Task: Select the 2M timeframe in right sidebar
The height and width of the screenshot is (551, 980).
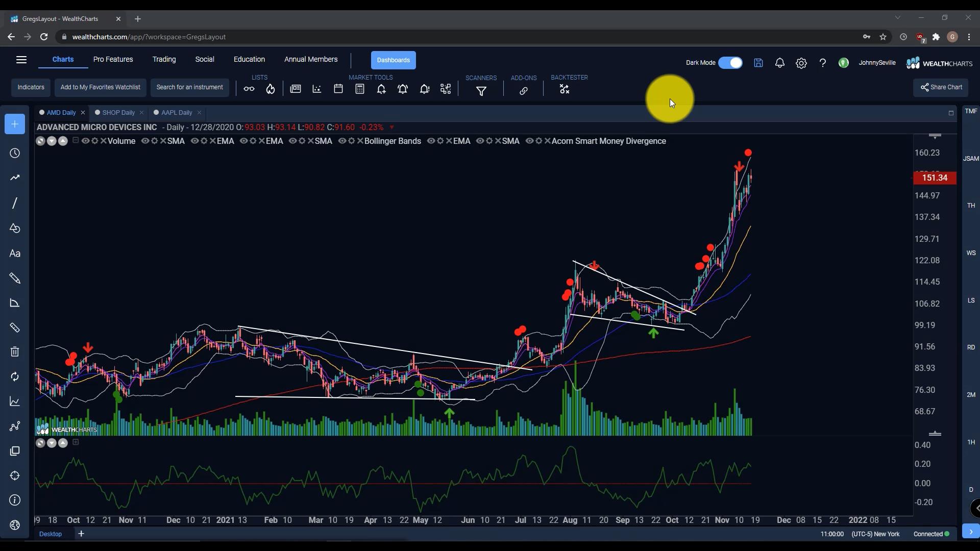Action: tap(971, 395)
